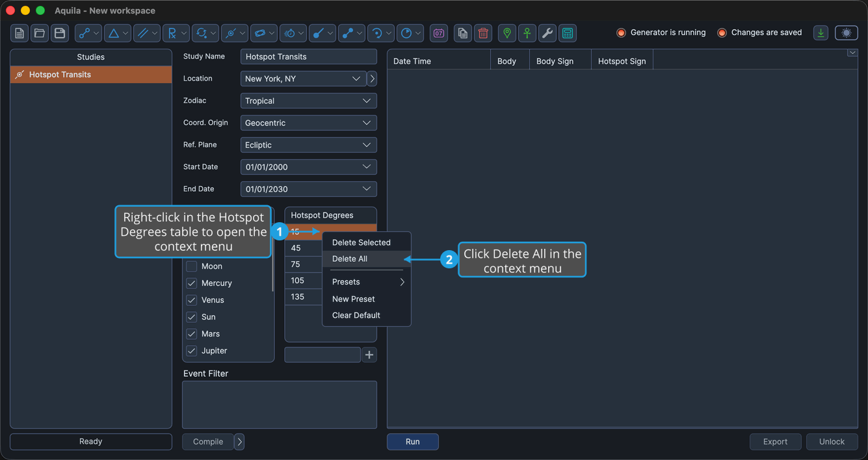Click the purple calendar 07 icon
The width and height of the screenshot is (868, 460).
coord(439,33)
